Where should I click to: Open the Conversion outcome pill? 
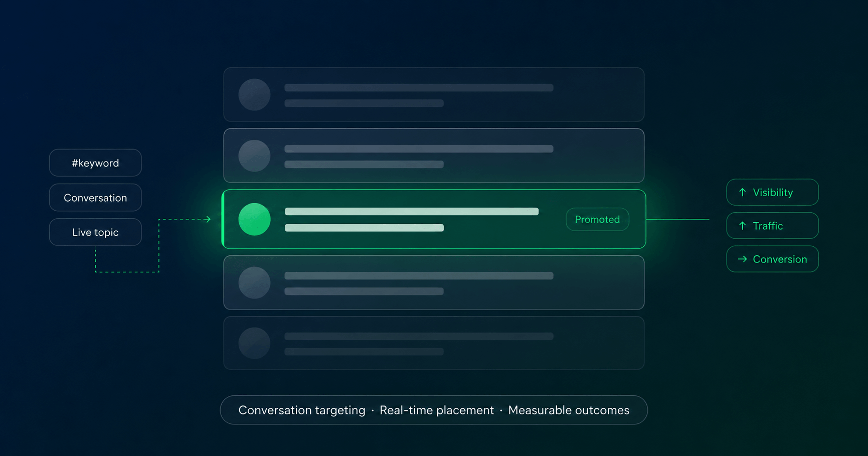772,259
